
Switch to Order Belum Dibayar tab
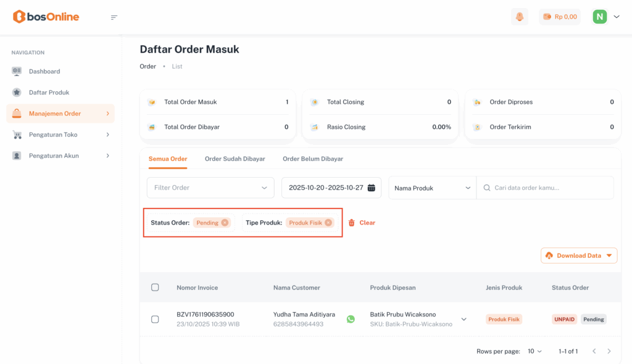(313, 159)
